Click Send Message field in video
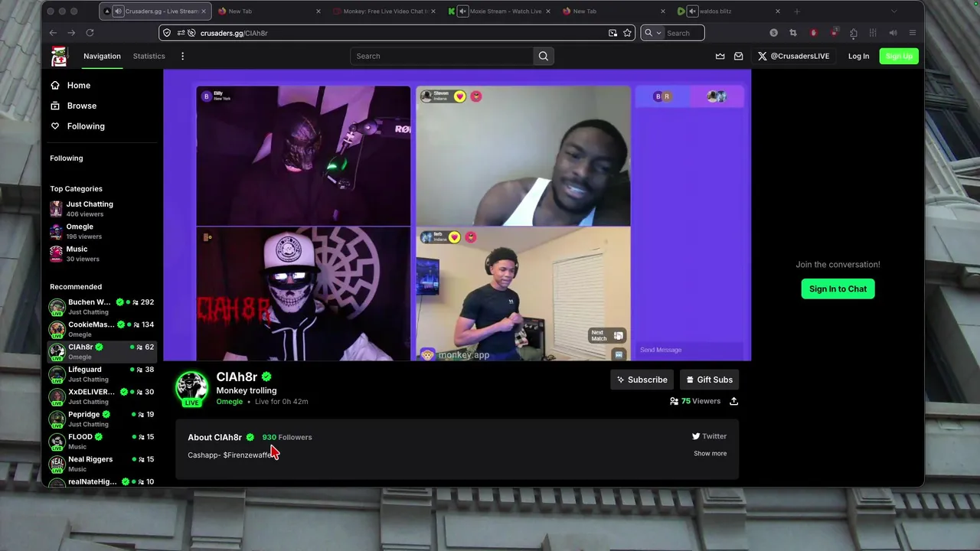This screenshot has width=980, height=551. [x=689, y=350]
